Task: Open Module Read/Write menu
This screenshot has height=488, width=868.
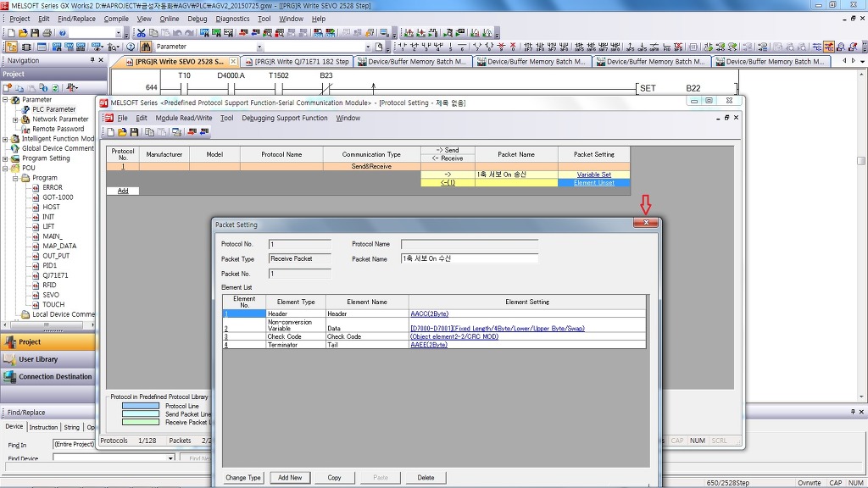Action: (x=183, y=119)
